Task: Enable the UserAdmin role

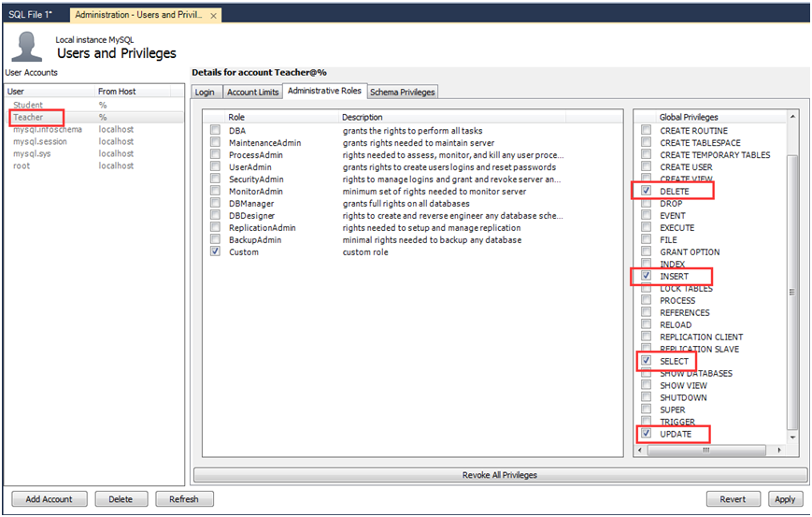Action: coord(216,165)
